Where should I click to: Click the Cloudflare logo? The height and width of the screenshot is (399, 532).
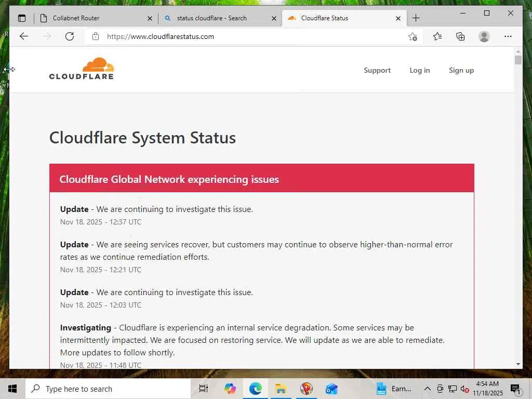[82, 69]
